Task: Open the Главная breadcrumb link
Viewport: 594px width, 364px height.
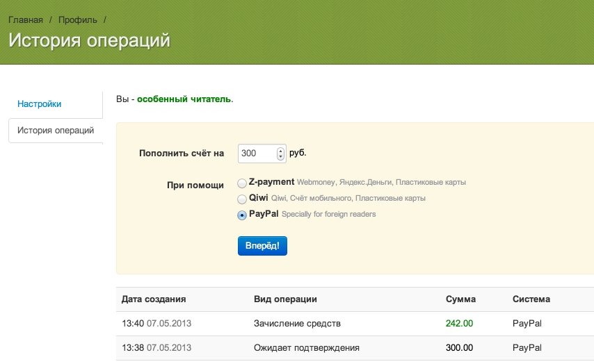Action: 25,20
